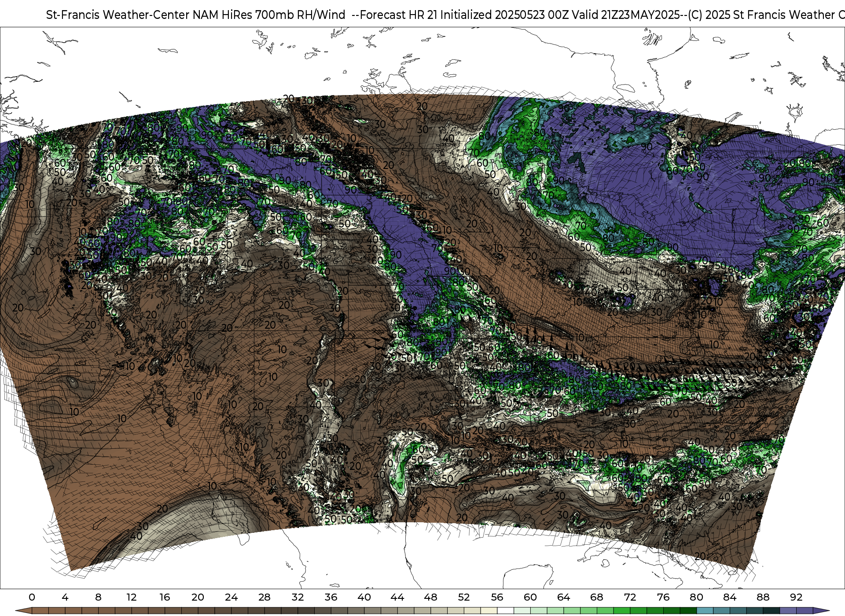
Task: Click the colorbar tick label 24
Action: pyautogui.click(x=231, y=597)
